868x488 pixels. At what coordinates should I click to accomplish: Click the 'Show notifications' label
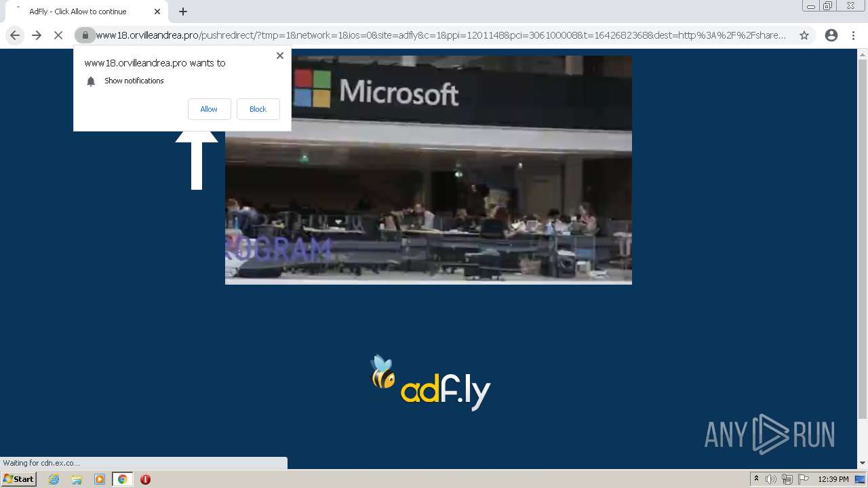(134, 81)
